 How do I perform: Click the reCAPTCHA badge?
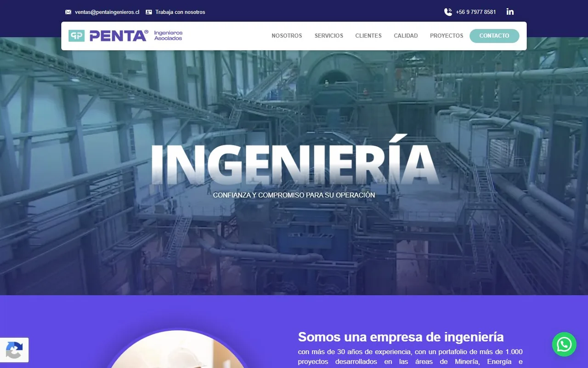(x=14, y=350)
